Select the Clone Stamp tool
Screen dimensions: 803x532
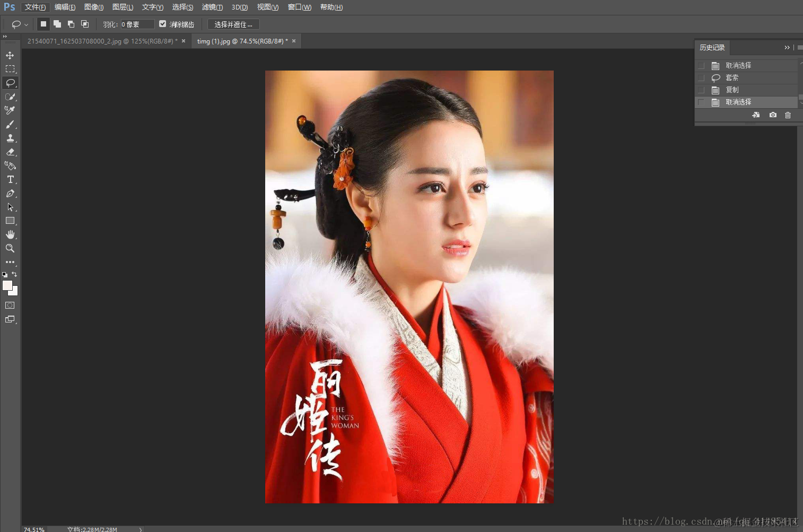coord(10,138)
